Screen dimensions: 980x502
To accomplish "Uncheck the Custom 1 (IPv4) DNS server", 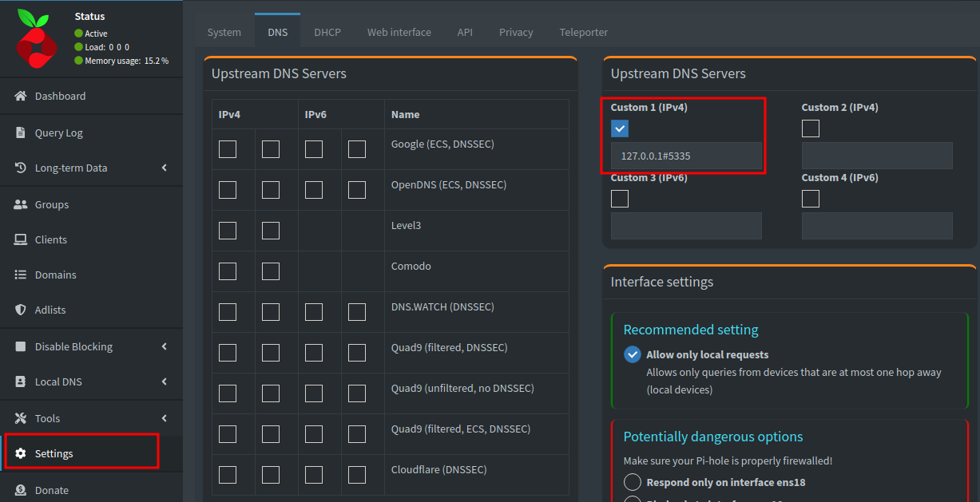I will point(619,128).
